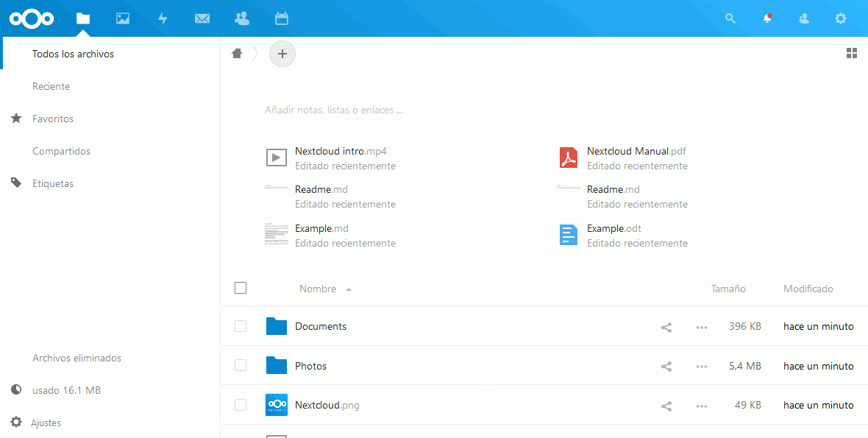Viewport: 868px width, 438px height.
Task: Sort files by Tamaño column header
Action: click(728, 289)
